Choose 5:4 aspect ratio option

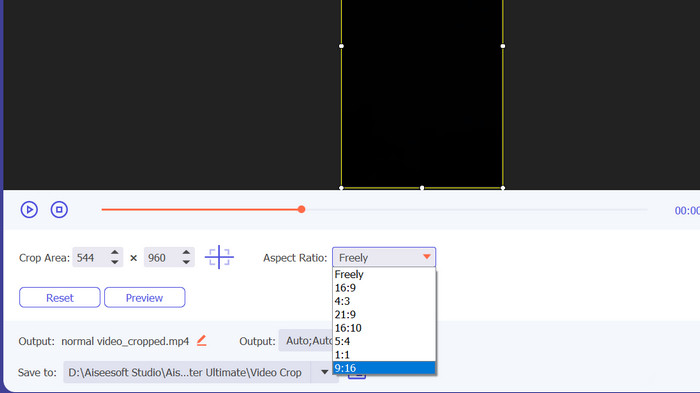(384, 341)
